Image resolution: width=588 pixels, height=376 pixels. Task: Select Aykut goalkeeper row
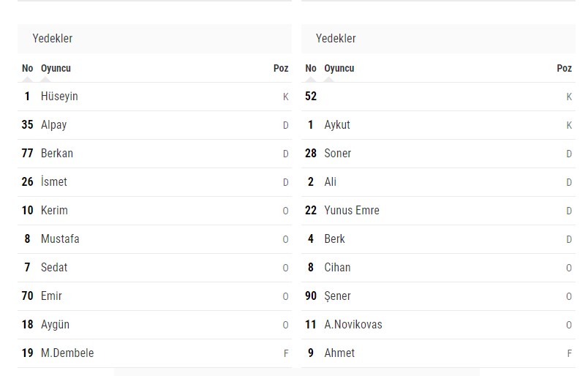(x=438, y=125)
